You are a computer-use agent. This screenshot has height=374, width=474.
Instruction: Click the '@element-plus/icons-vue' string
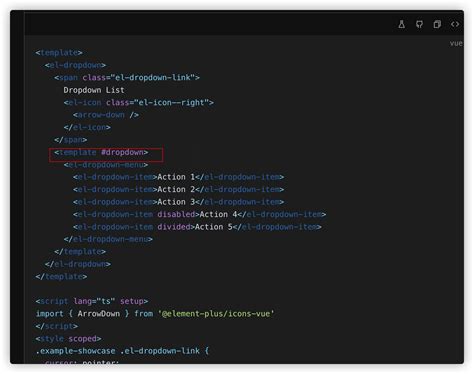[216, 314]
